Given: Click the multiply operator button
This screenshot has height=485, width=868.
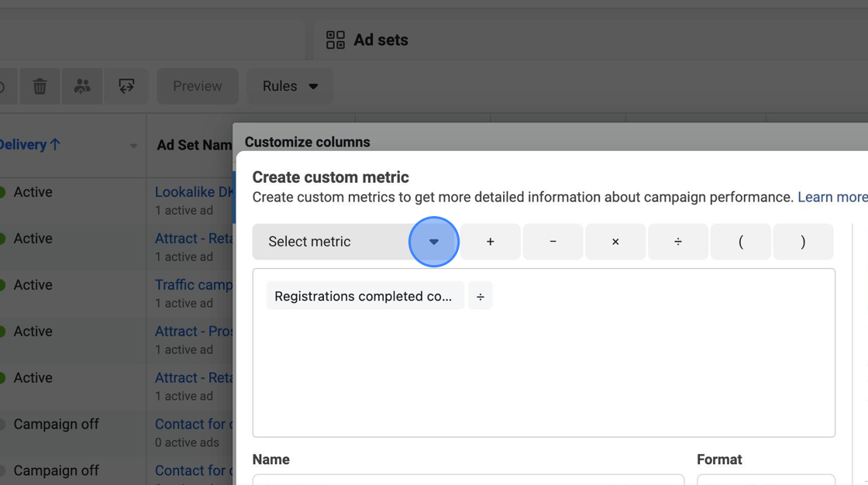Looking at the screenshot, I should tap(615, 241).
